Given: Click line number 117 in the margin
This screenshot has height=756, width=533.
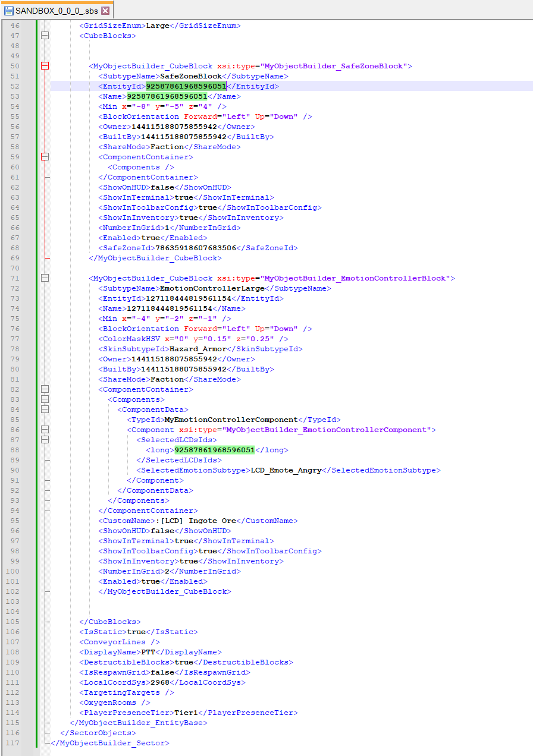Looking at the screenshot, I should [x=12, y=743].
